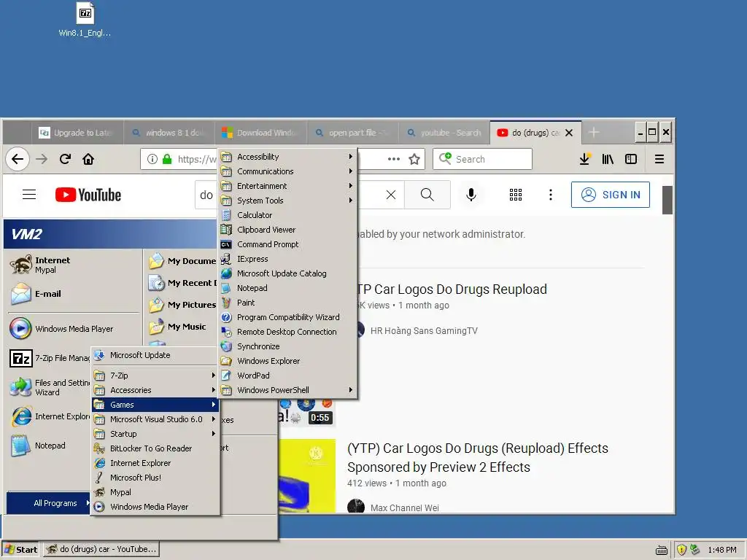This screenshot has width=747, height=560.
Task: Launch 7-Zip File Manager from Start menu
Action: click(50, 358)
